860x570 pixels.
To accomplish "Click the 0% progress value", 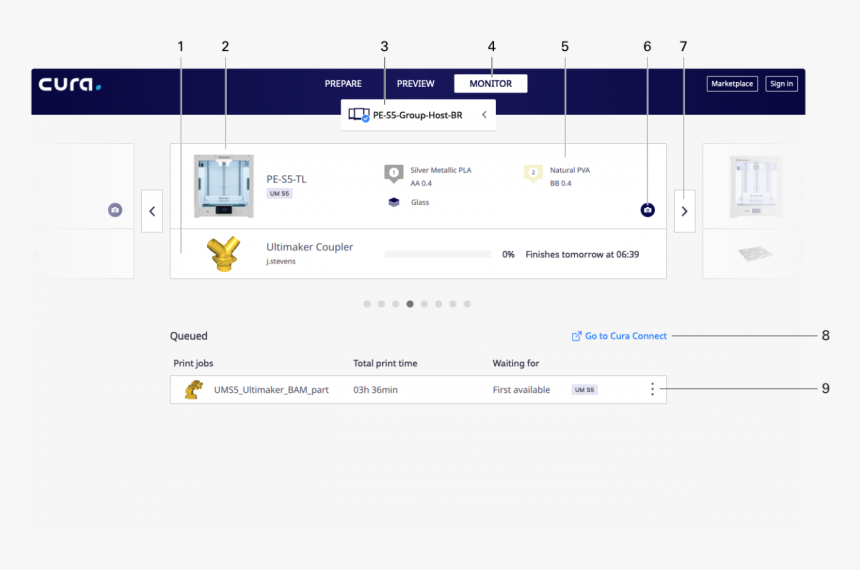I will pos(508,255).
